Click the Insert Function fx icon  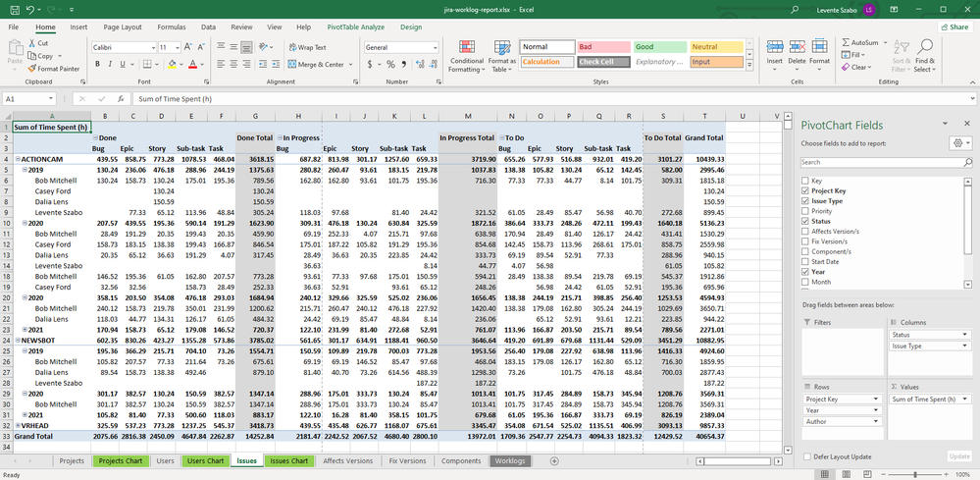tap(123, 99)
